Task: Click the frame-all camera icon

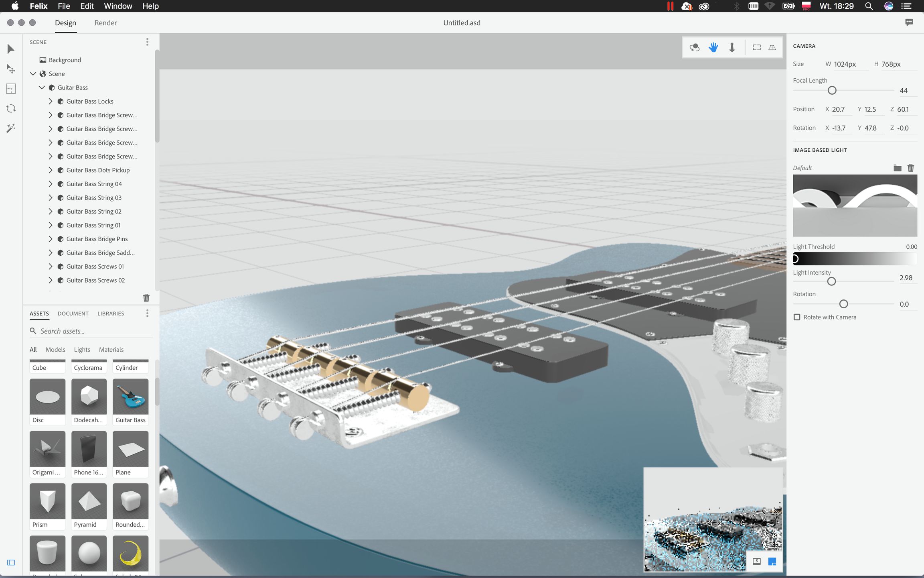Action: 756,47
